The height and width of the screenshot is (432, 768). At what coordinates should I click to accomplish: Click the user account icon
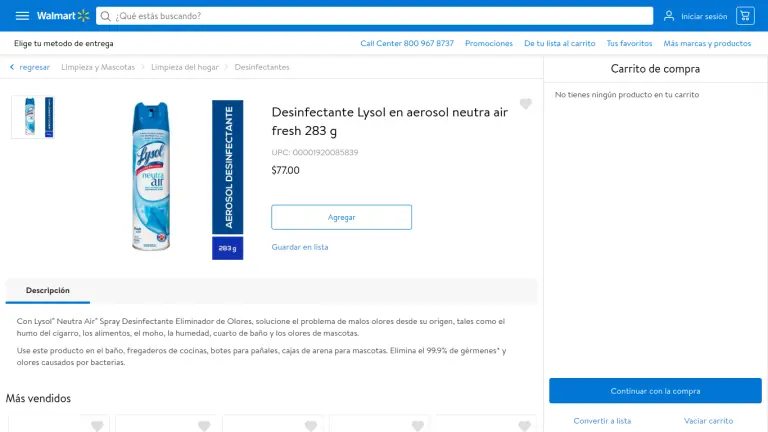(669, 16)
